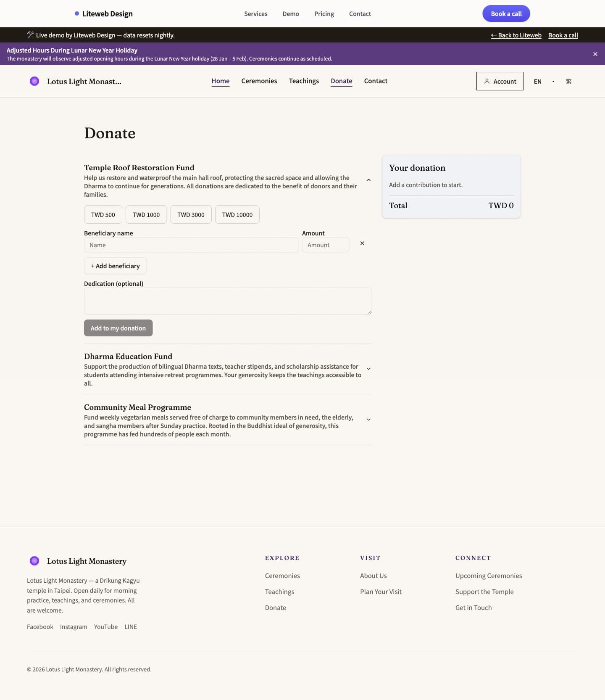Visit the YouTube social link
The height and width of the screenshot is (700, 605).
(106, 626)
